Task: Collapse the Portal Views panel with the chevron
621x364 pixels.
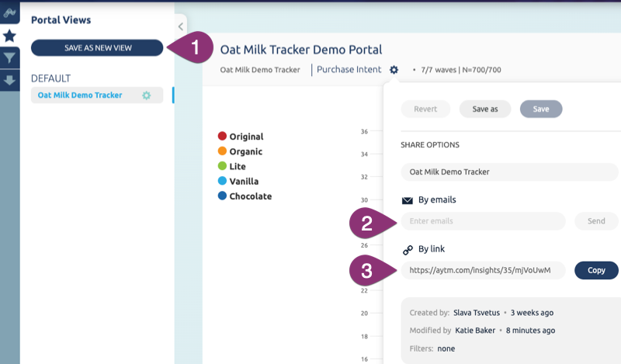Action: [181, 48]
